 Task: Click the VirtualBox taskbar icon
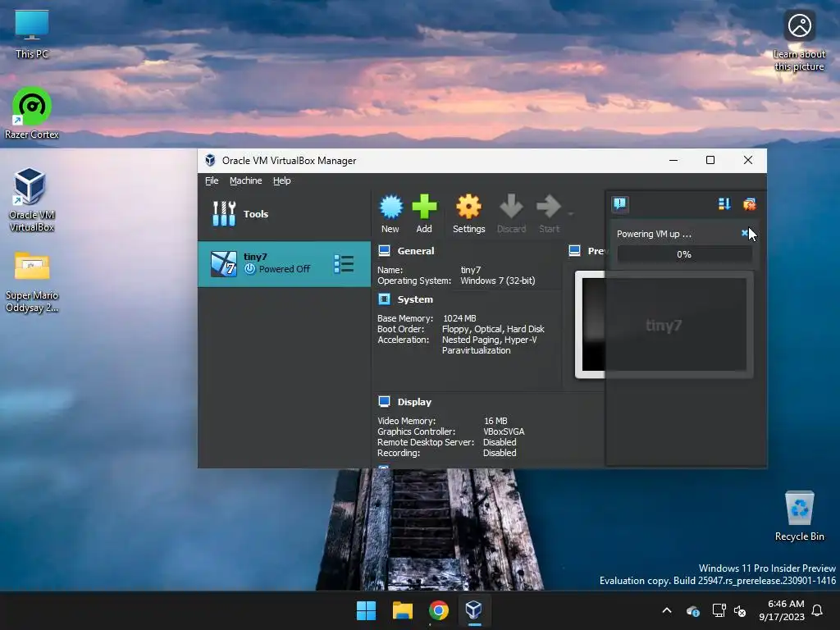(x=474, y=610)
